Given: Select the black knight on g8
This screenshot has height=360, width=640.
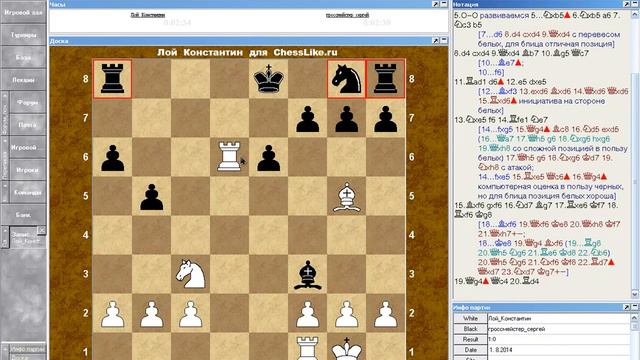Looking at the screenshot, I should (347, 79).
